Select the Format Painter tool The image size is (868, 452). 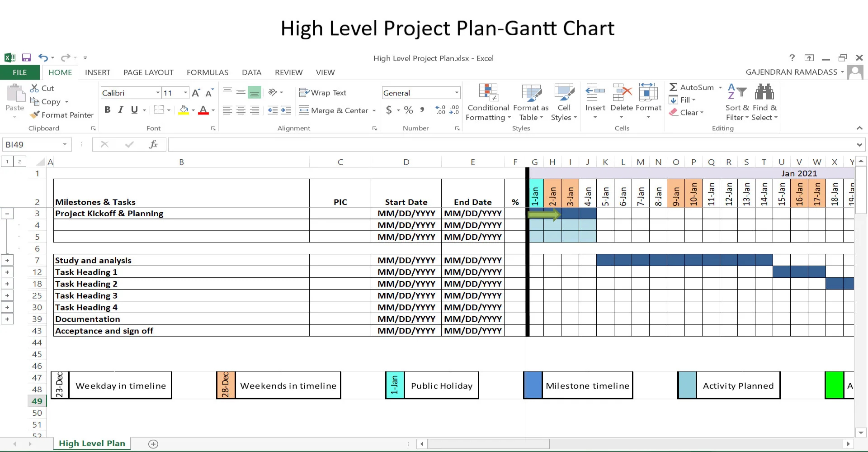coord(62,114)
